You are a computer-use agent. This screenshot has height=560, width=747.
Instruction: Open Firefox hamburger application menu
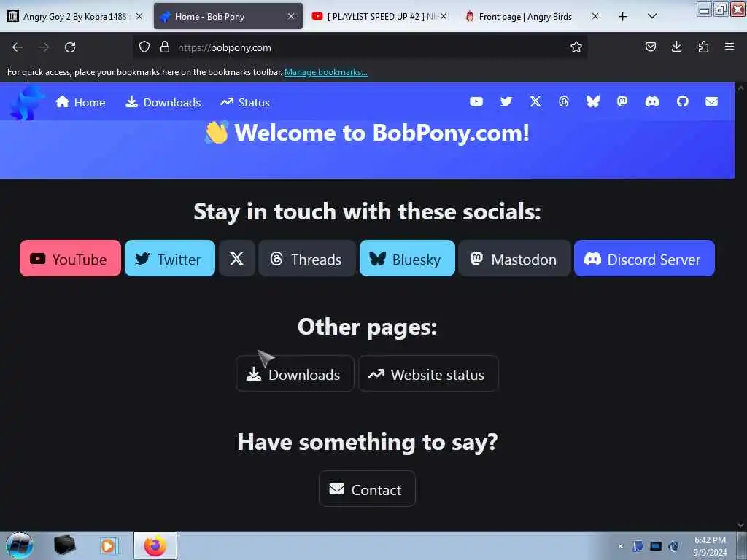tap(729, 47)
